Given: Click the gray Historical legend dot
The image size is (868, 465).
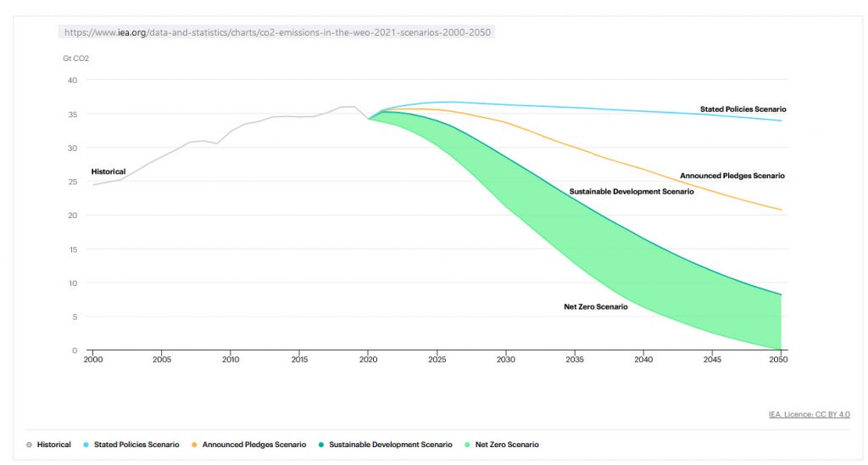Looking at the screenshot, I should [x=29, y=445].
